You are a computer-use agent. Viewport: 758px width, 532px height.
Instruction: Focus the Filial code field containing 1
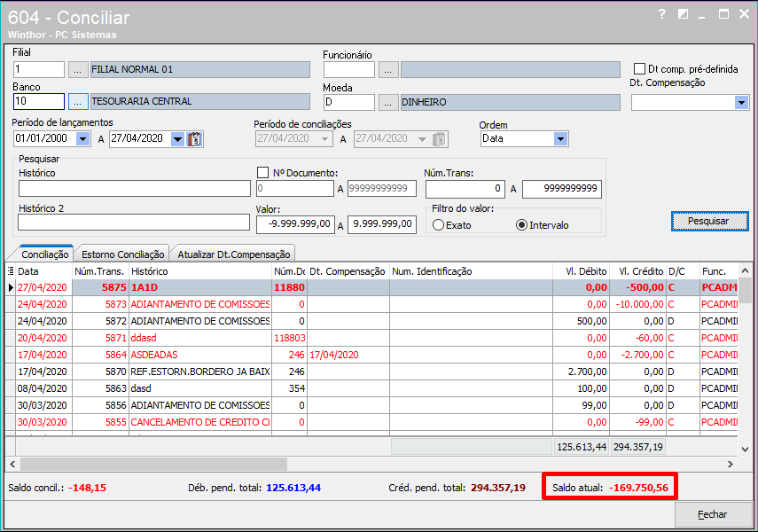pyautogui.click(x=39, y=70)
